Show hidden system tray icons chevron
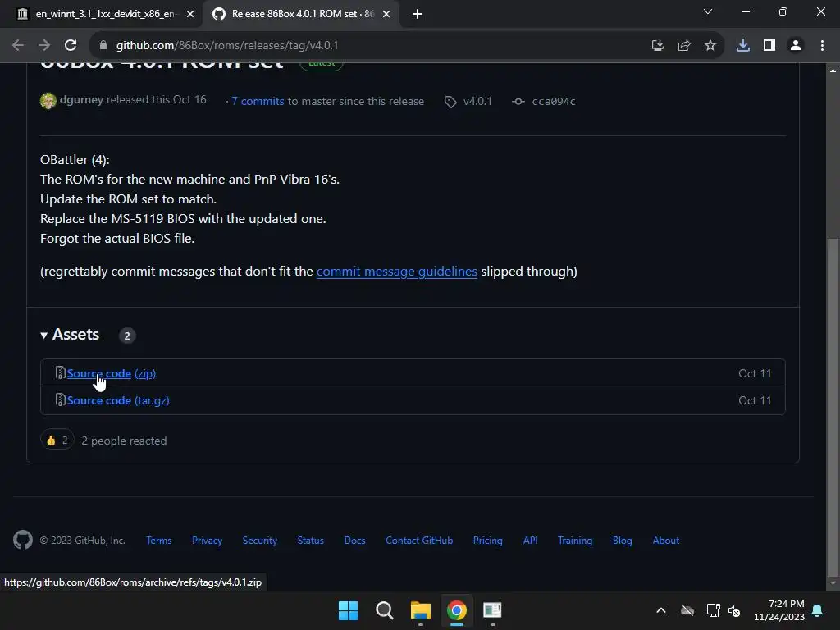 point(661,610)
